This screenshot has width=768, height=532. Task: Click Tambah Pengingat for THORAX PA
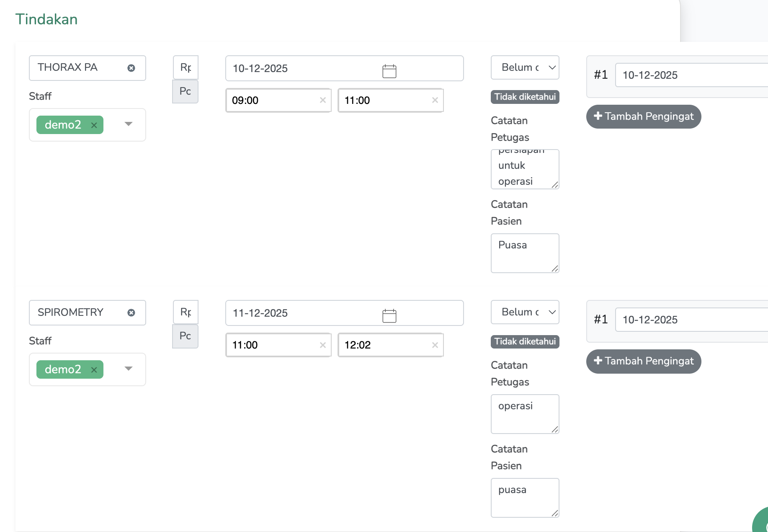pos(644,116)
